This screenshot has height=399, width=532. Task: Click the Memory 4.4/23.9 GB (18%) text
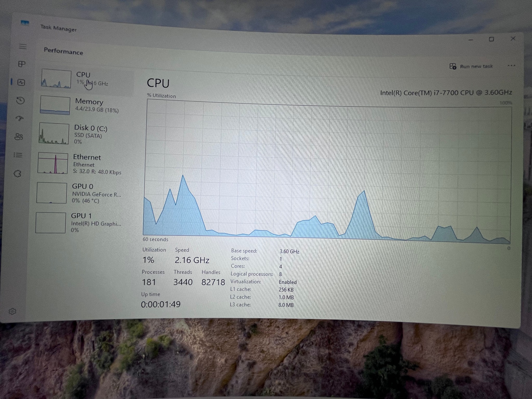(97, 110)
